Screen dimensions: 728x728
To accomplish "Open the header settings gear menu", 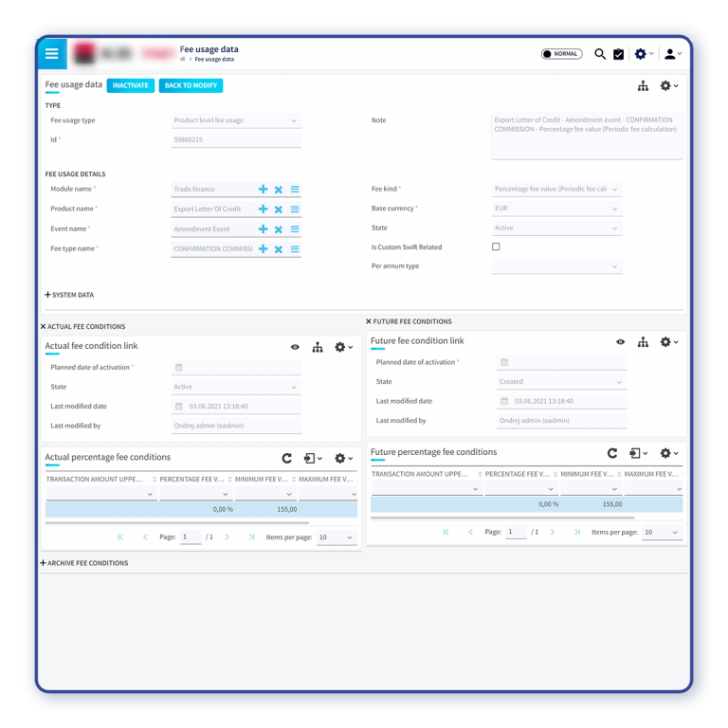I will (643, 54).
